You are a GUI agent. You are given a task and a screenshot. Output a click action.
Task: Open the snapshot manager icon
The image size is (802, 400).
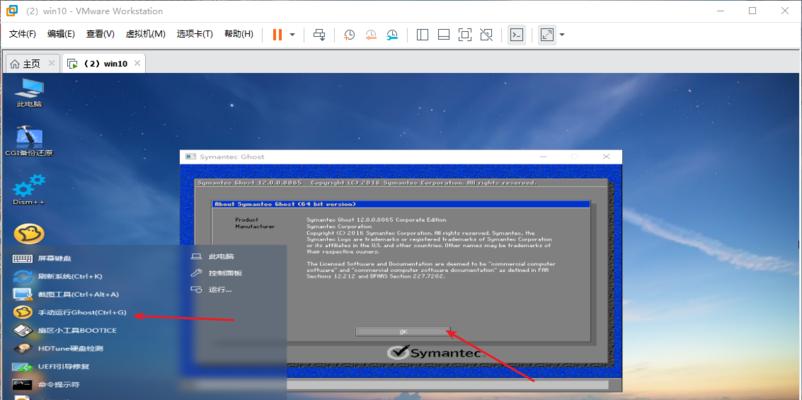pos(392,35)
